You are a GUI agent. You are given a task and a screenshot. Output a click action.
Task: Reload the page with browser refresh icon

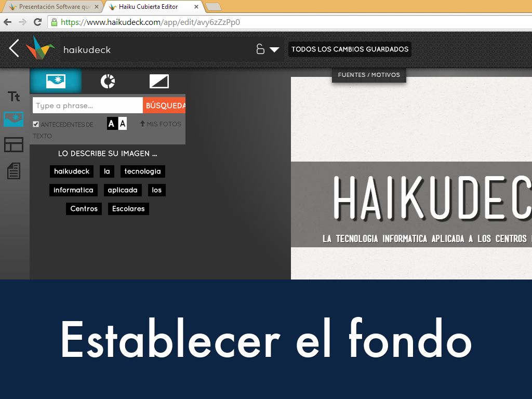click(37, 22)
